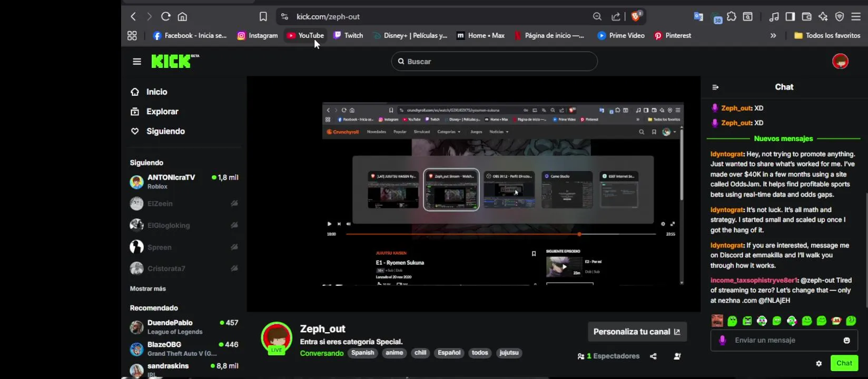868x379 pixels.
Task: Select the anime tag
Action: 394,353
